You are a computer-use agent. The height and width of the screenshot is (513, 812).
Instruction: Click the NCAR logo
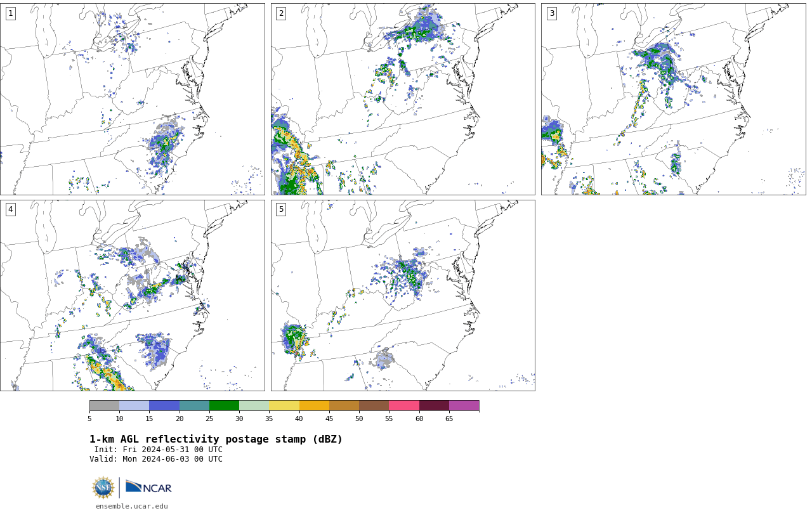[148, 487]
